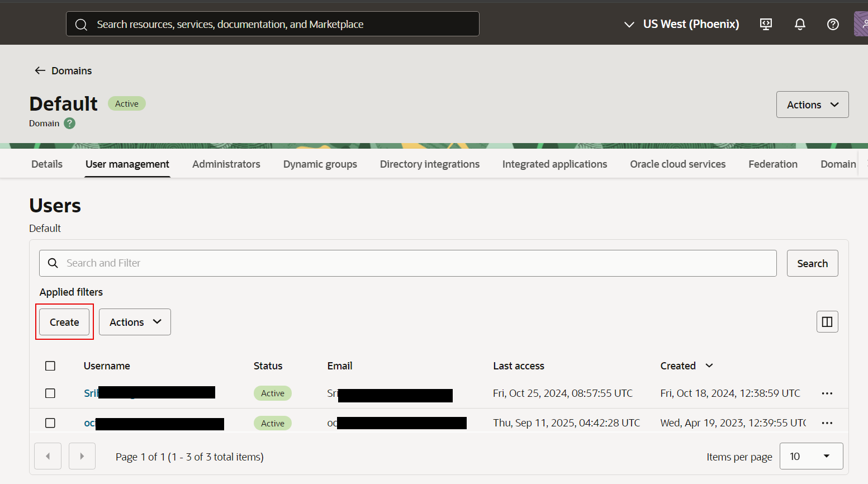Open the three-dot menu for first user row
This screenshot has width=868, height=484.
(x=827, y=393)
